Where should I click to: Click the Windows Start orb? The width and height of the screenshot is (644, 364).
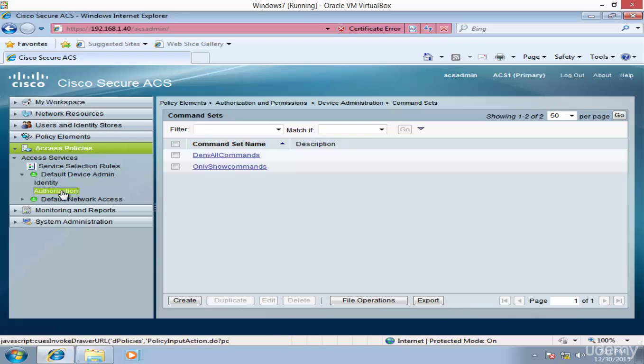pos(16,355)
